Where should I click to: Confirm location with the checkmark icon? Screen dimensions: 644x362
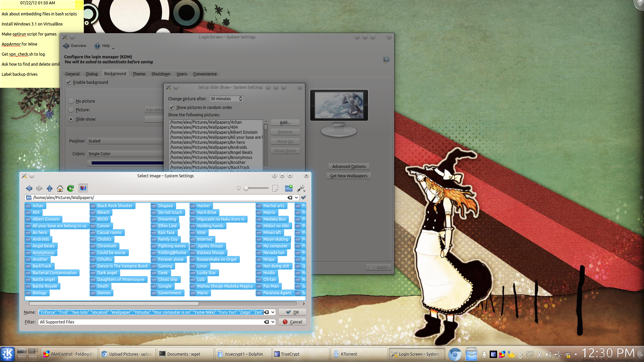[304, 198]
